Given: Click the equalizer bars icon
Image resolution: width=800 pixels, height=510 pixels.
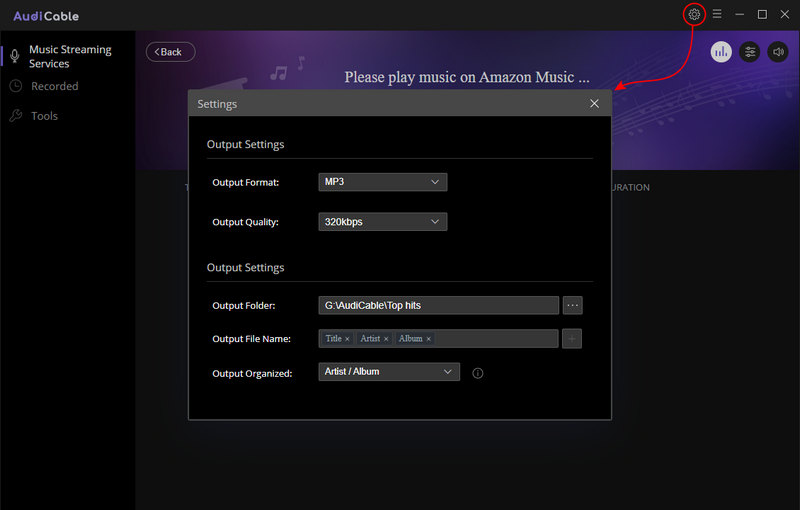Looking at the screenshot, I should pyautogui.click(x=721, y=52).
